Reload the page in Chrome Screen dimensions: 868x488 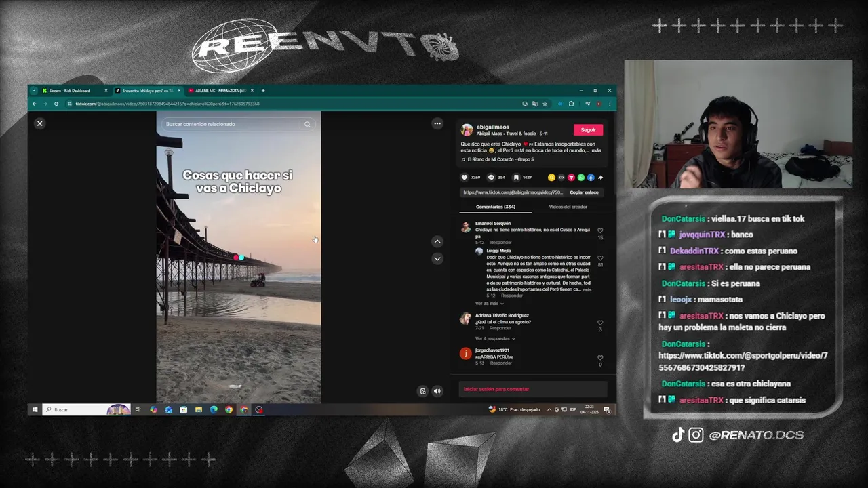click(56, 104)
